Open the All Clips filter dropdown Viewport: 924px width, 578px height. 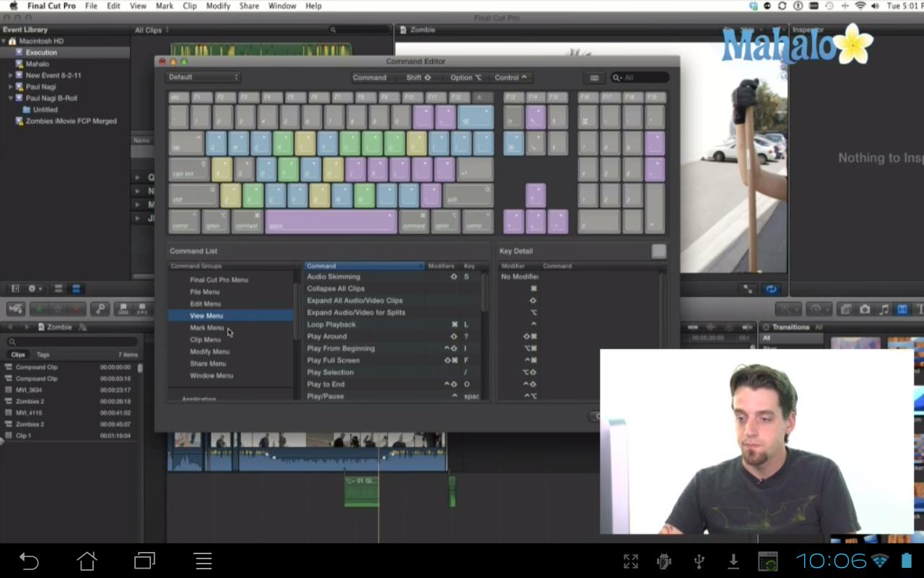coord(152,30)
